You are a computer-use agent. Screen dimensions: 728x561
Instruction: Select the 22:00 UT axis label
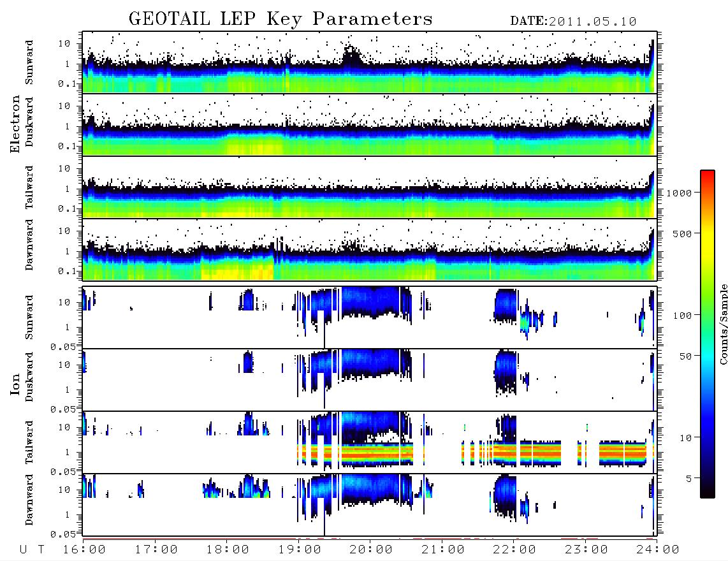pos(515,550)
